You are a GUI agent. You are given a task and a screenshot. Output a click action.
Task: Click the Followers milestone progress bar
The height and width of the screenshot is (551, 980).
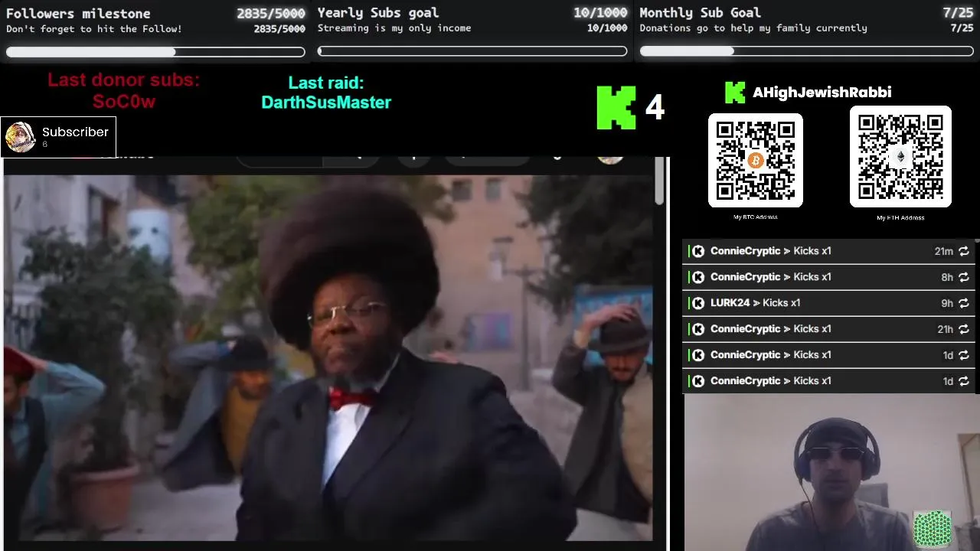pos(155,52)
